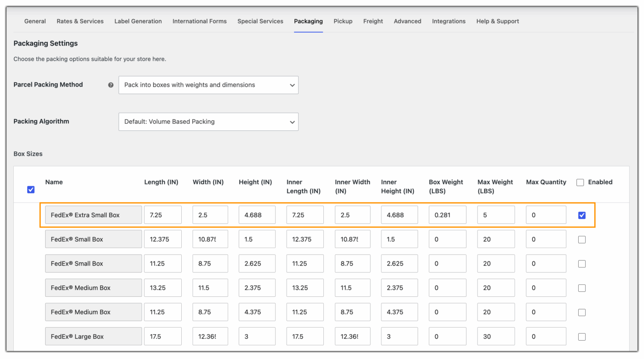
Task: Click the "Parcel Packing Method" label
Action: tap(48, 85)
